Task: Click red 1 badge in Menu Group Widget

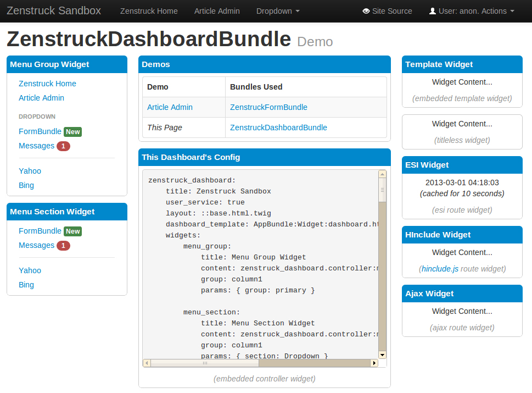Action: click(x=64, y=146)
